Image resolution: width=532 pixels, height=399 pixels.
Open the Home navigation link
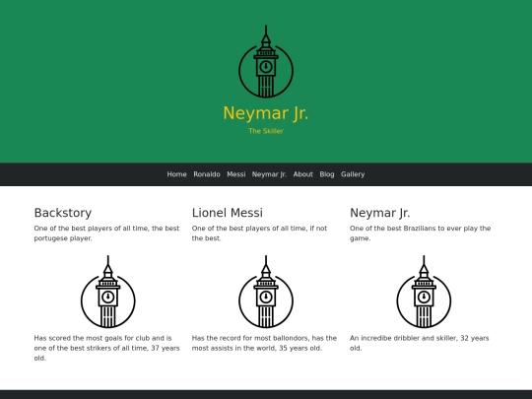point(176,174)
